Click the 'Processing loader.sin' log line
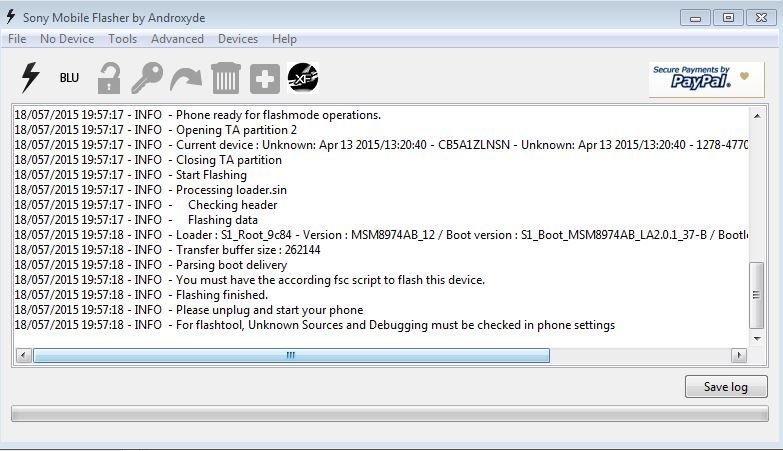Image resolution: width=783 pixels, height=451 pixels. [x=150, y=190]
